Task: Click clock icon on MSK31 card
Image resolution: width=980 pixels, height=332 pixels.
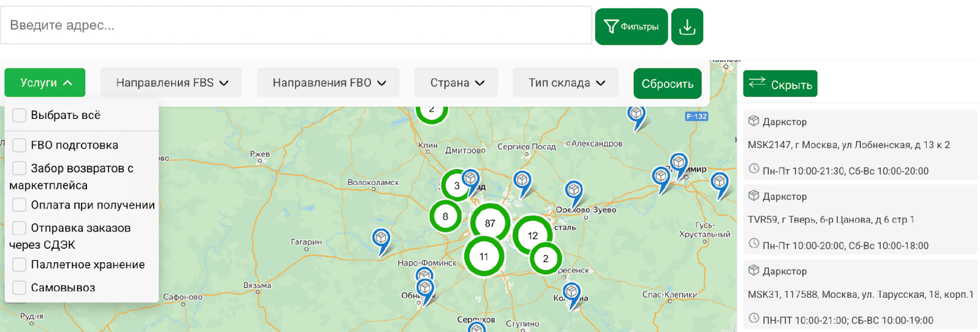Action: [x=754, y=319]
